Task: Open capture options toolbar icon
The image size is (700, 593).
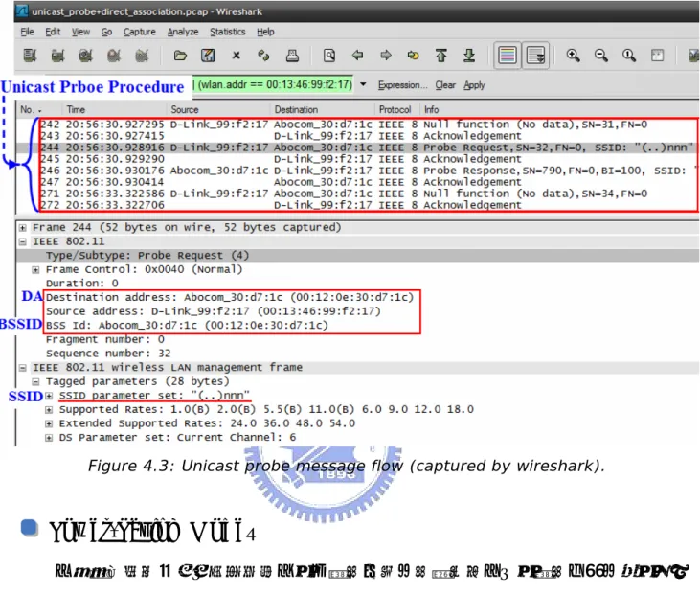Action: click(x=58, y=56)
